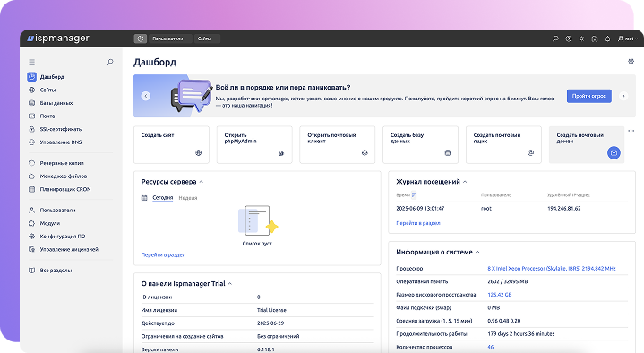This screenshot has width=644, height=353.
Task: Open the dashboard icon tab in top bar
Action: pyautogui.click(x=141, y=39)
